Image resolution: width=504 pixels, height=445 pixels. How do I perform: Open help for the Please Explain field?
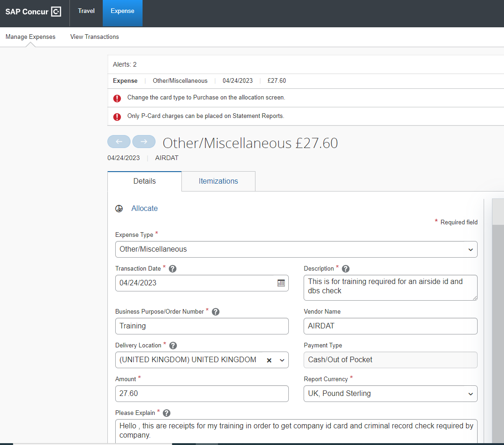click(166, 413)
